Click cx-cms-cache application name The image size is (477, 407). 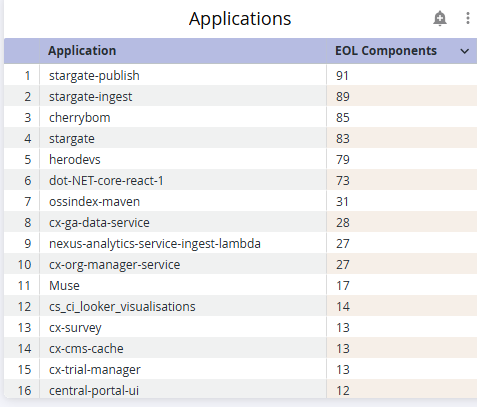click(x=86, y=349)
